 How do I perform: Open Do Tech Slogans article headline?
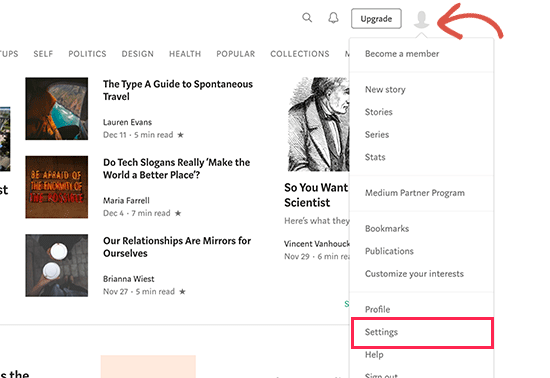[176, 169]
